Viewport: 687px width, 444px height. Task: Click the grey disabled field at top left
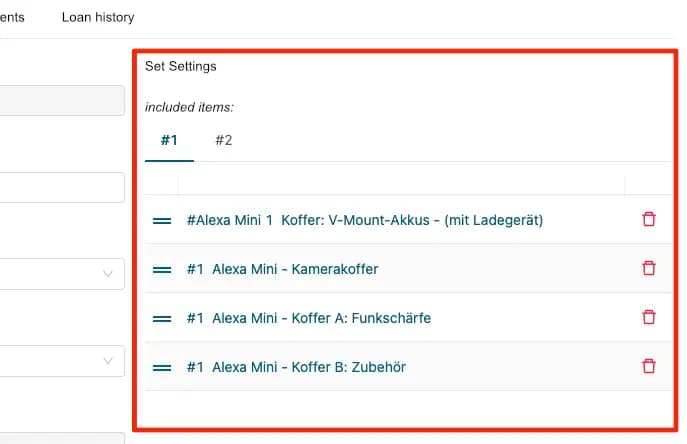coord(62,100)
